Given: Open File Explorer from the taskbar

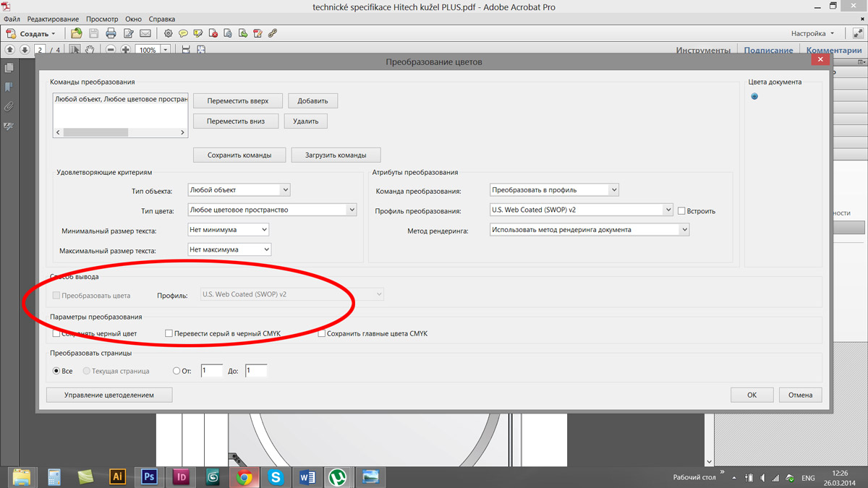Looking at the screenshot, I should [22, 476].
